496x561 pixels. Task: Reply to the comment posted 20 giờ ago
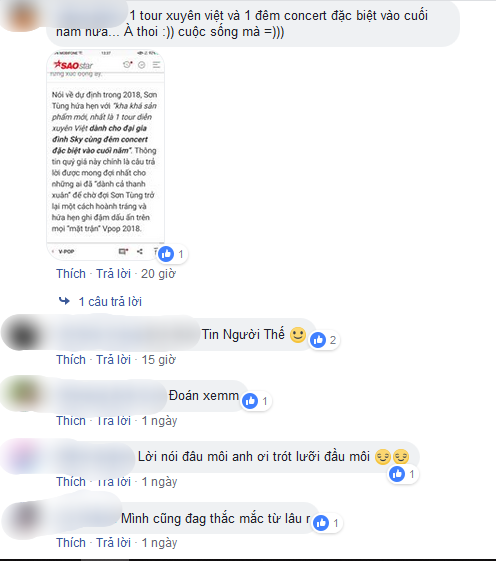pos(113,274)
